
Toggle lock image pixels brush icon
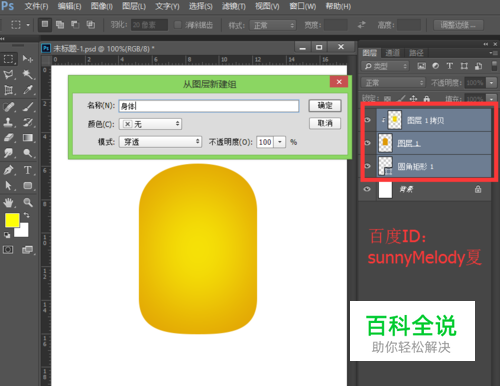pyautogui.click(x=401, y=98)
